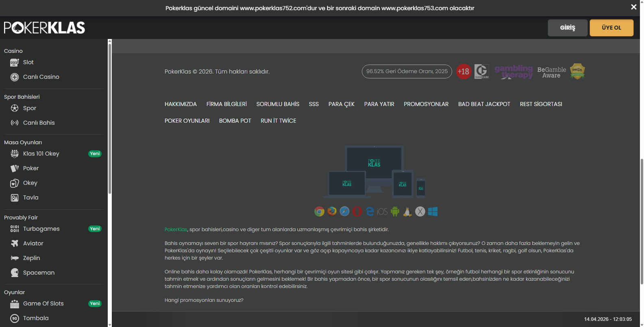Viewport: 644px width, 327px height.
Task: Open POKER OYUNLARI footer link
Action: coord(187,121)
